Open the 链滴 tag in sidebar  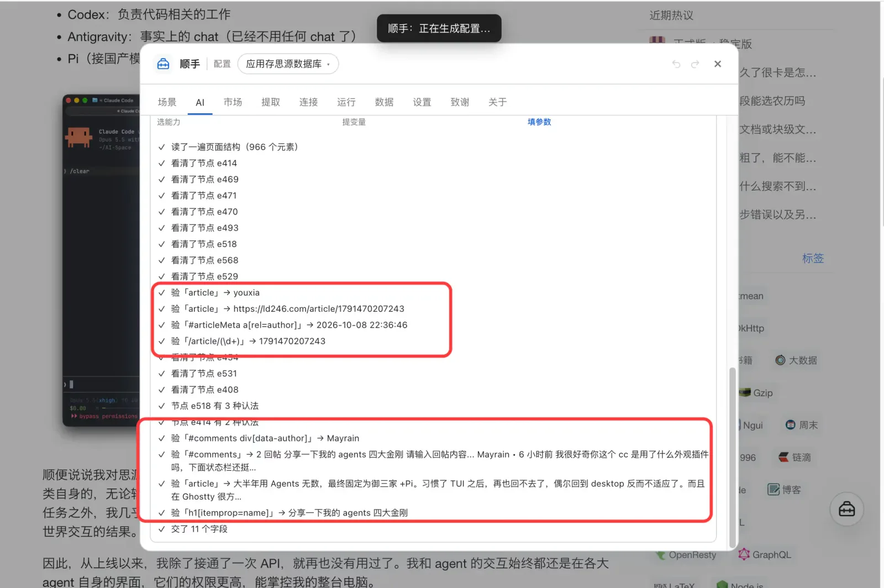click(794, 458)
